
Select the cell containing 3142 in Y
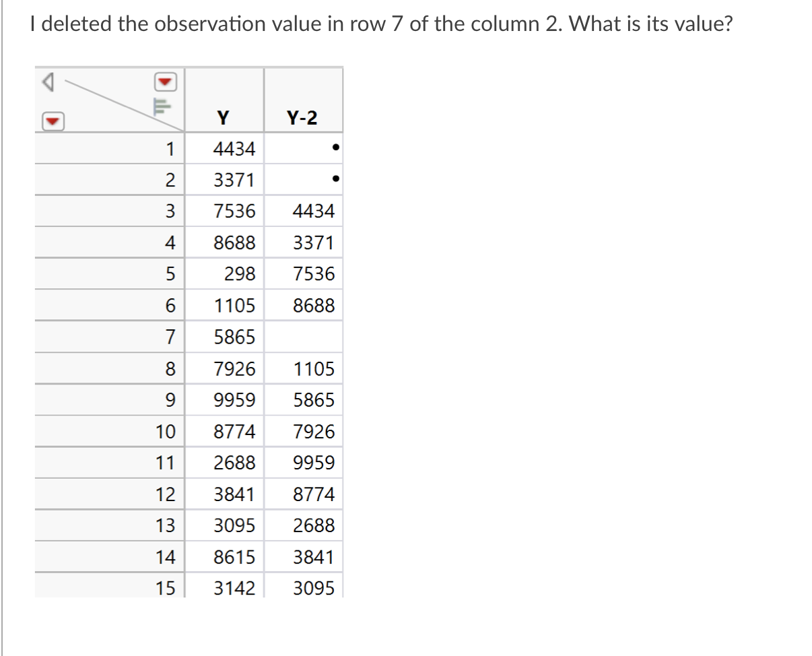[234, 588]
